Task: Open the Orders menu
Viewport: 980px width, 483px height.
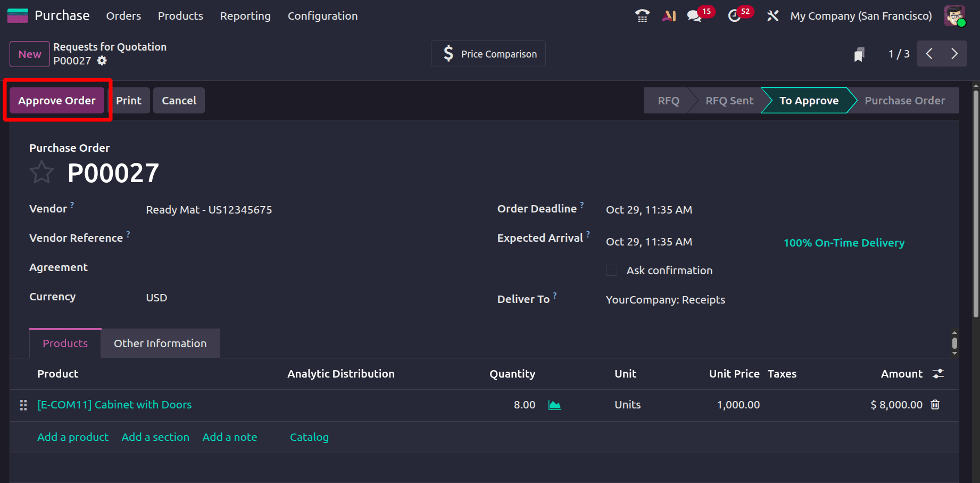Action: point(123,16)
